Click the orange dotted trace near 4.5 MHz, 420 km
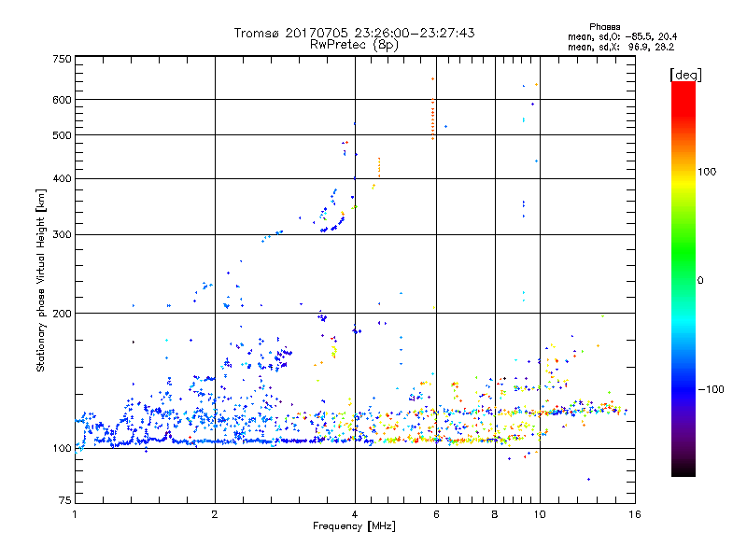Screen dimensions: 747x560 pos(379,167)
